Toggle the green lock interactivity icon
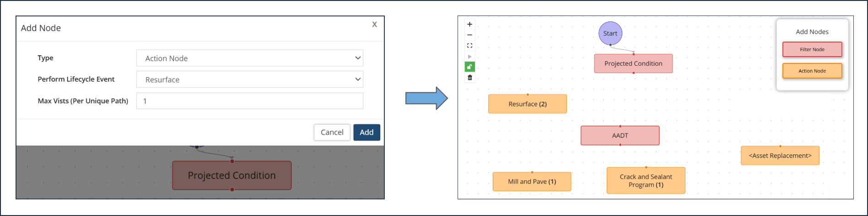Image resolution: width=868 pixels, height=216 pixels. tap(469, 67)
